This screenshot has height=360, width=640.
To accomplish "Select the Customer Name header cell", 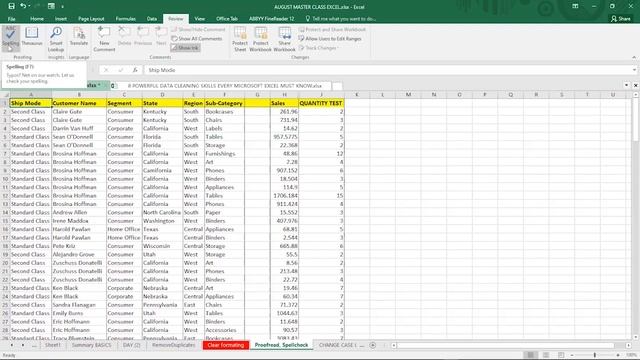I will click(x=79, y=103).
